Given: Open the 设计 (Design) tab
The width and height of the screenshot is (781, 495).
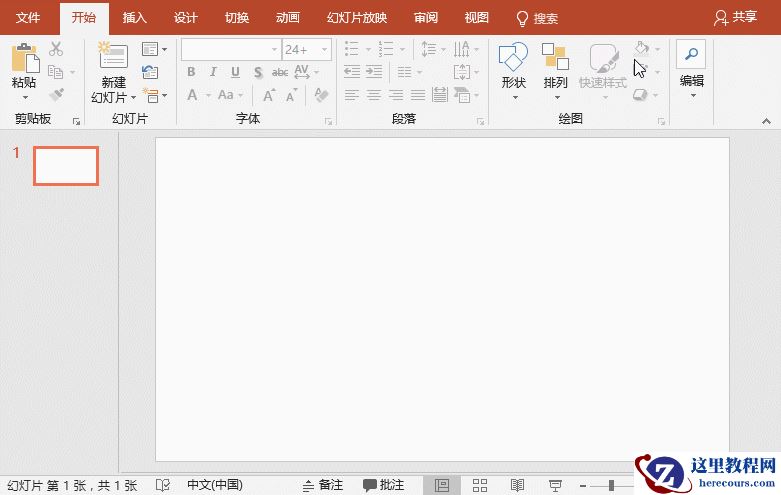Looking at the screenshot, I should point(185,18).
